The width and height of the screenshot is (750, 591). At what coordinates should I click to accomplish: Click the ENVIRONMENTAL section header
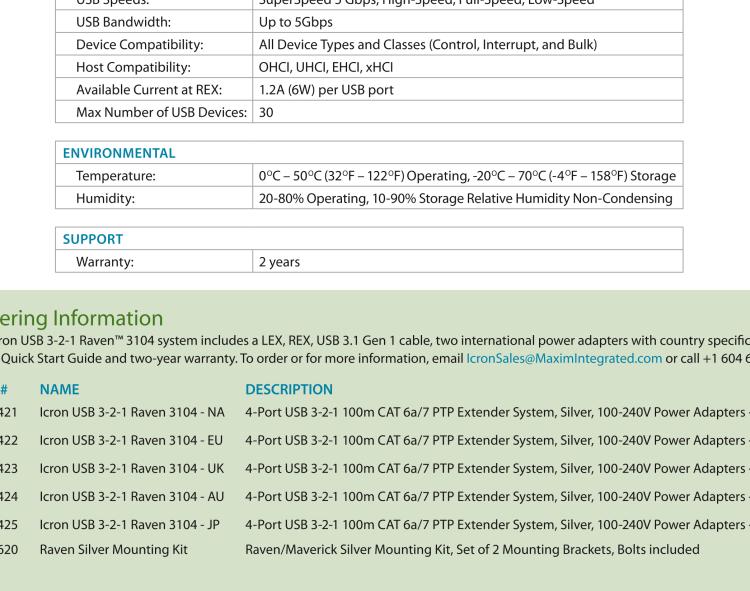click(119, 153)
